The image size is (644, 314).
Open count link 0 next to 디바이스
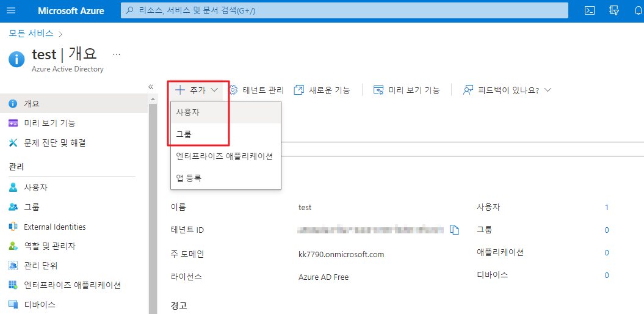[607, 276]
